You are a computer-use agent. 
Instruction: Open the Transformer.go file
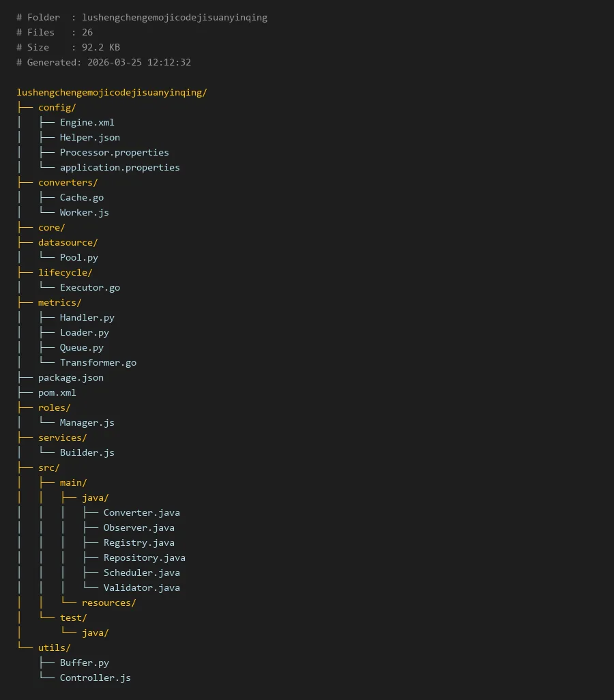(x=98, y=362)
